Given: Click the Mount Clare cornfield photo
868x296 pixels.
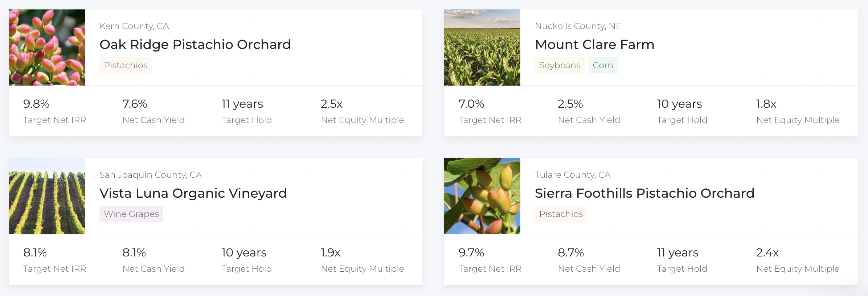Looking at the screenshot, I should pyautogui.click(x=482, y=48).
